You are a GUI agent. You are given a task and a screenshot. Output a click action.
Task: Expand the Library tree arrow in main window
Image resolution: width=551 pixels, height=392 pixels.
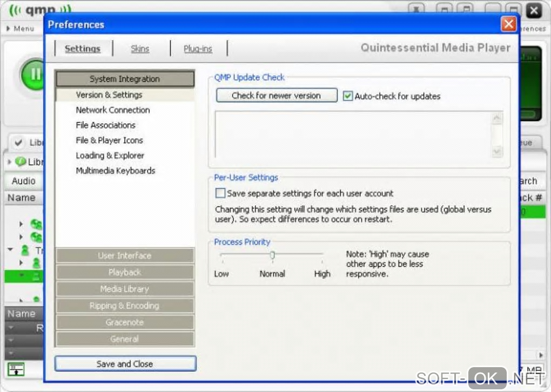10,162
